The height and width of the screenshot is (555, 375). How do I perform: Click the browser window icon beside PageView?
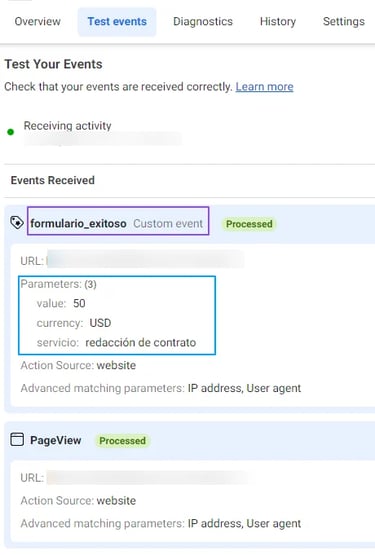click(17, 440)
